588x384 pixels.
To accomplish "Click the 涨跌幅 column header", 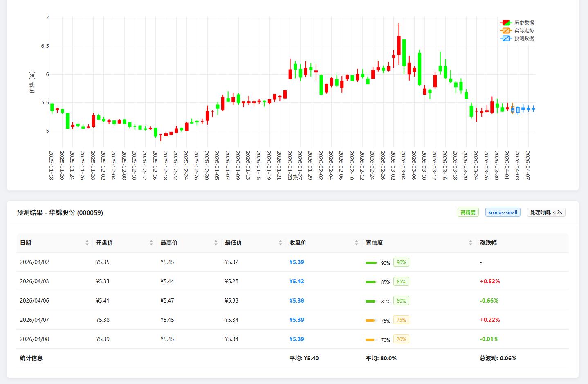I will [488, 243].
